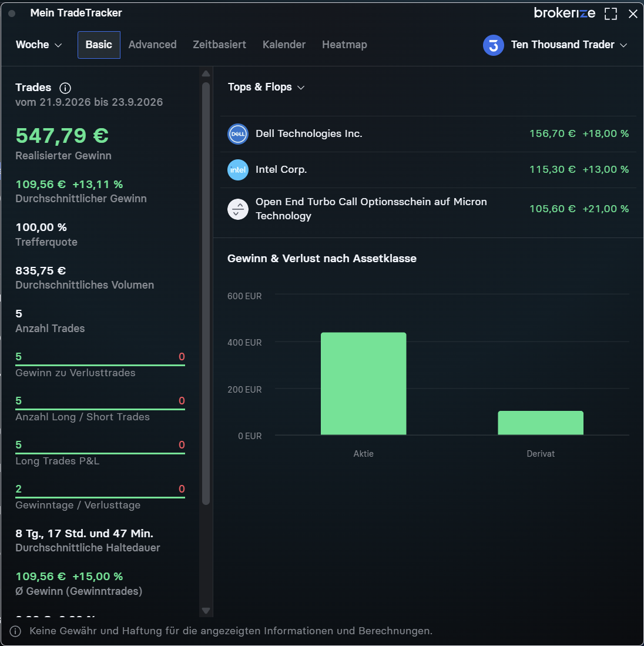Switch to the Kalender tab
The image size is (644, 646).
click(x=284, y=45)
